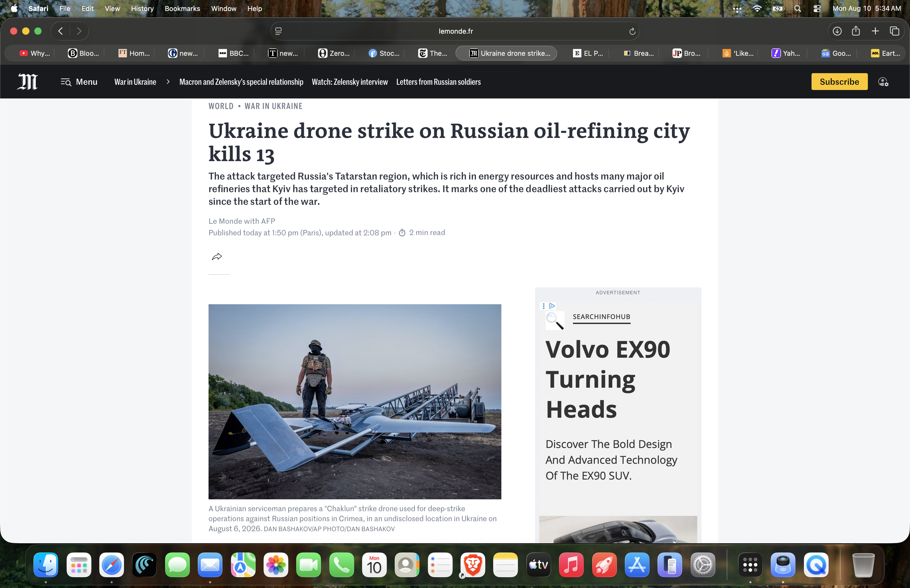Screen dimensions: 910x588
Task: Open the Window menu
Action: [x=224, y=8]
